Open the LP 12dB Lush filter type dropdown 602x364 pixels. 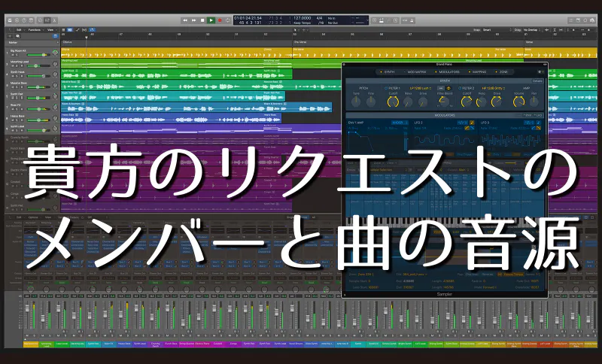[420, 88]
